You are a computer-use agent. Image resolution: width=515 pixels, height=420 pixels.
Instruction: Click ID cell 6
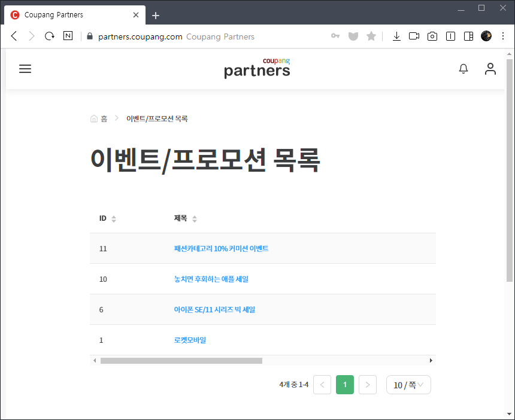click(x=101, y=310)
